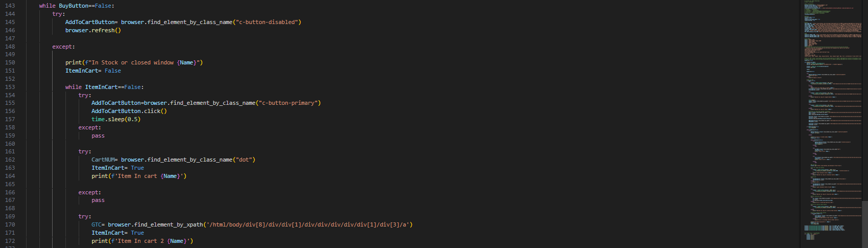Click the "ItemInCart= False" assignment

pos(93,71)
